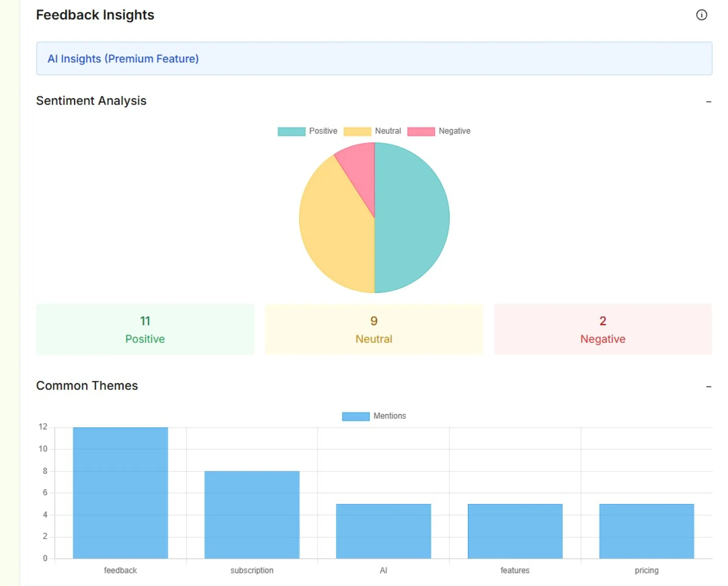Viewport: 728px width, 586px height.
Task: Click the Sentiment Analysis heading
Action: click(91, 101)
